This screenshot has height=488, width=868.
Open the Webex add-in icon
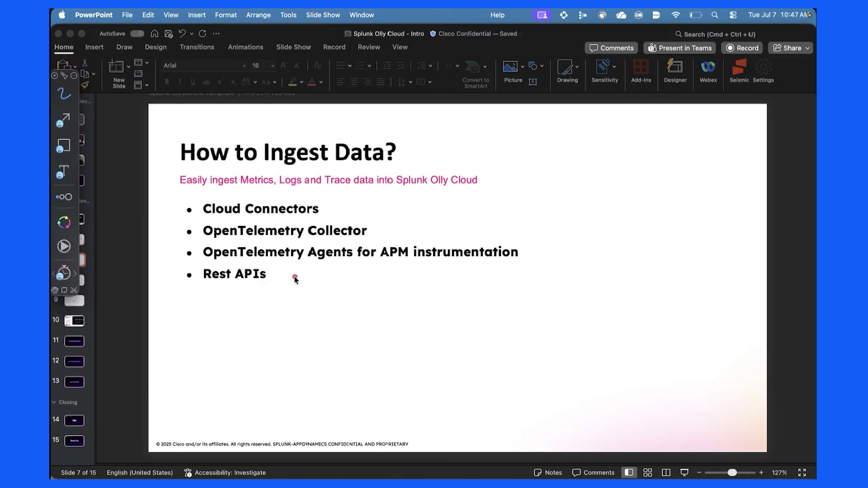click(708, 67)
